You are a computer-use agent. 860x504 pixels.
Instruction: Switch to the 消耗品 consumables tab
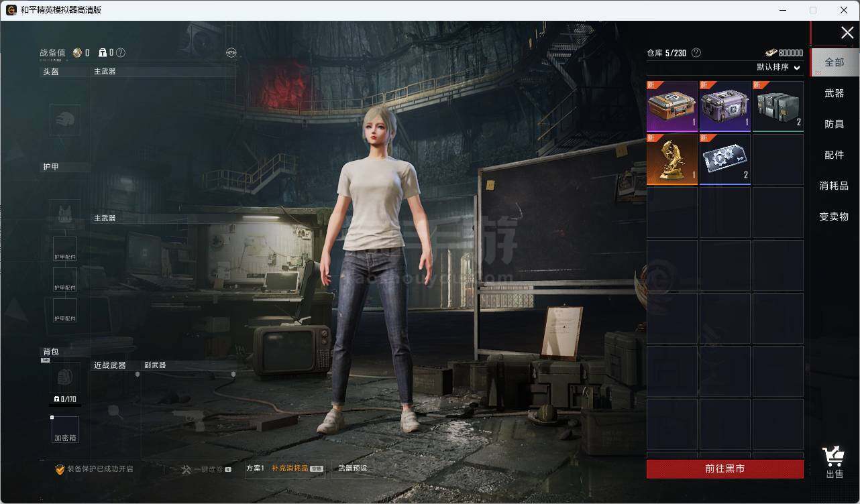coord(834,186)
